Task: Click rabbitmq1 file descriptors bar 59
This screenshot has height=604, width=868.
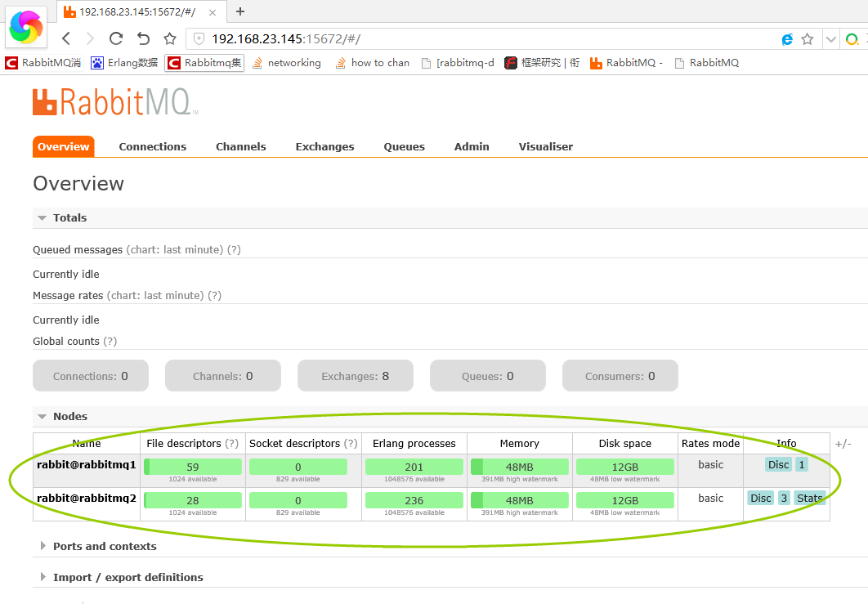Action: 193,467
